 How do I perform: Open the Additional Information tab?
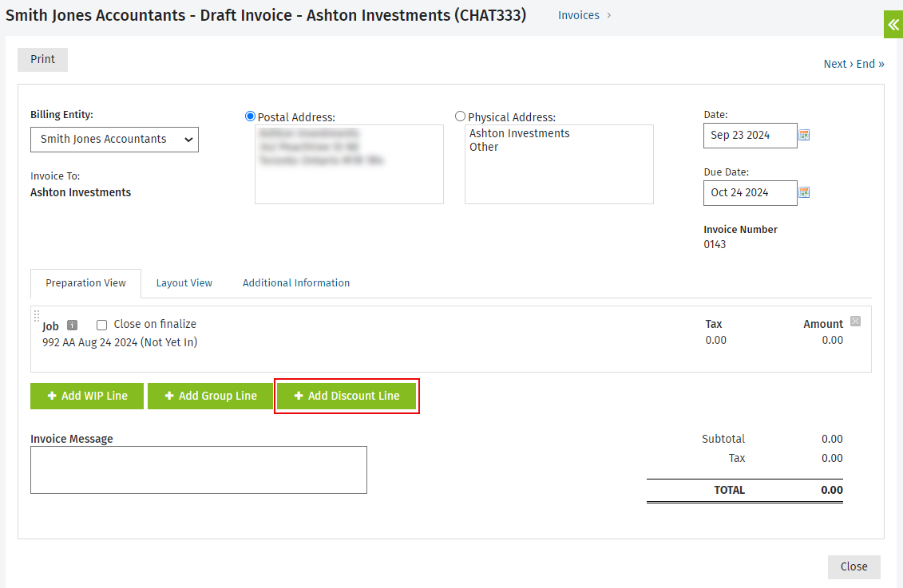point(296,283)
